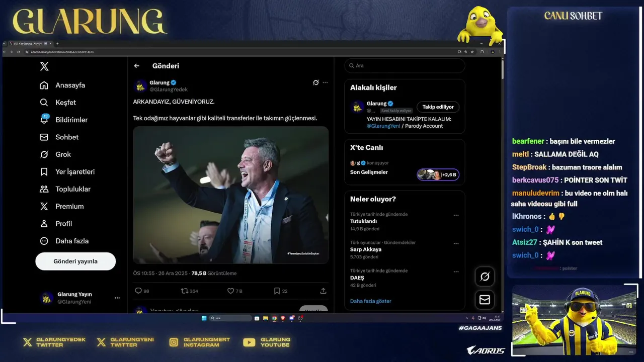The height and width of the screenshot is (362, 644).
Task: Click Daha fazla göster link
Action: 371,301
